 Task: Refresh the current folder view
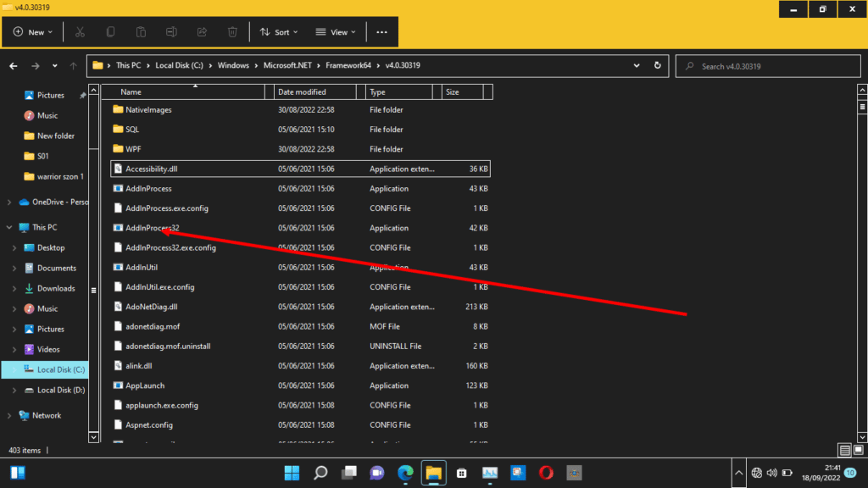[x=657, y=65]
